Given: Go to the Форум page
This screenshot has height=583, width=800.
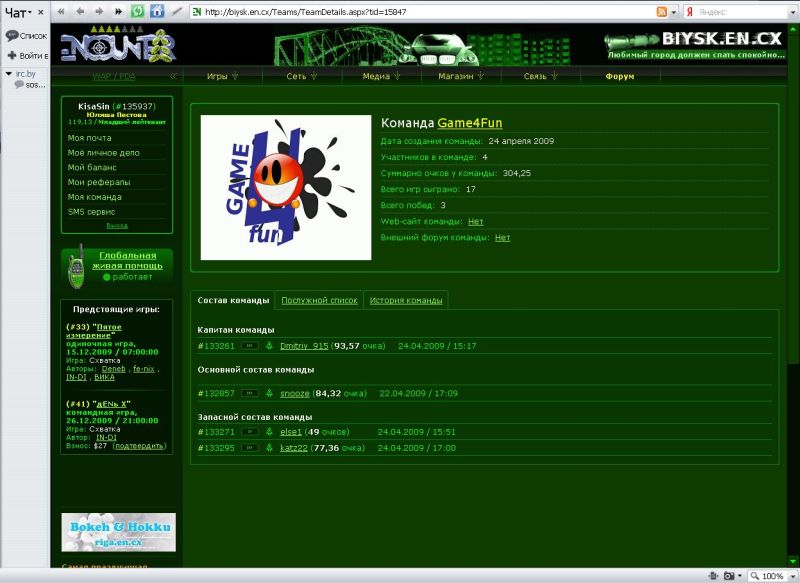Looking at the screenshot, I should click(x=620, y=76).
